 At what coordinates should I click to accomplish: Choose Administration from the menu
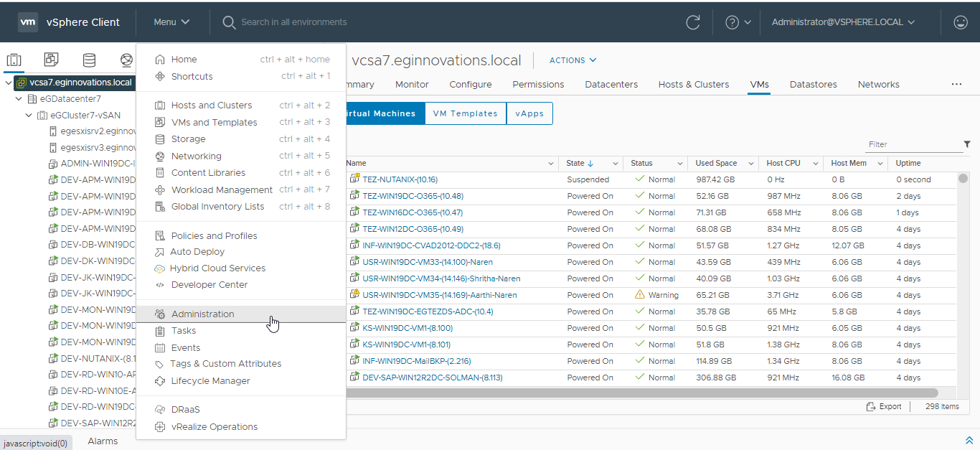pos(241,314)
